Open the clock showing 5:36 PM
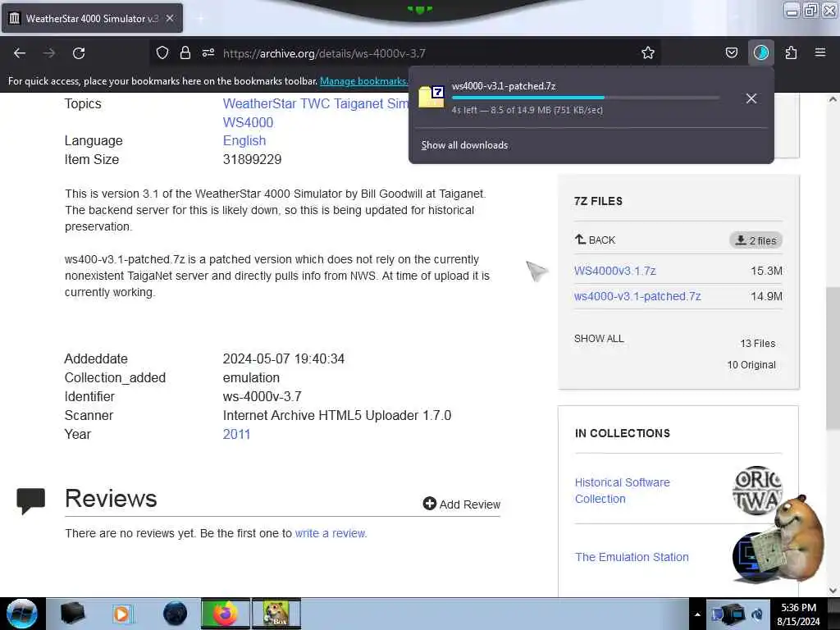 (x=798, y=614)
